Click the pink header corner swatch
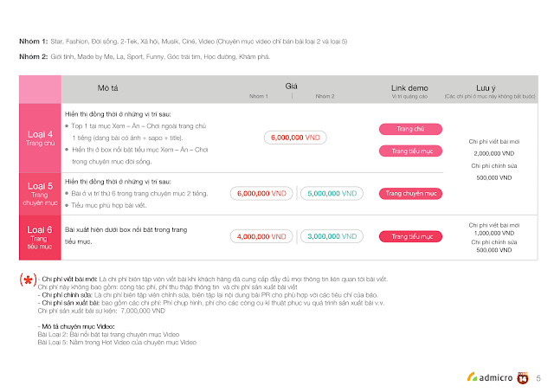The width and height of the screenshot is (554, 392). coord(40,89)
